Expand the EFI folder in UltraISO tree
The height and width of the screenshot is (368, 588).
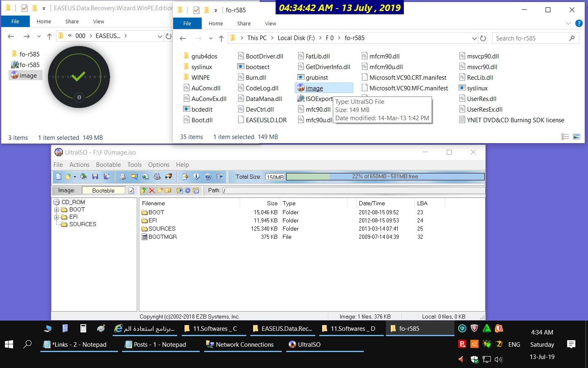[x=56, y=217]
